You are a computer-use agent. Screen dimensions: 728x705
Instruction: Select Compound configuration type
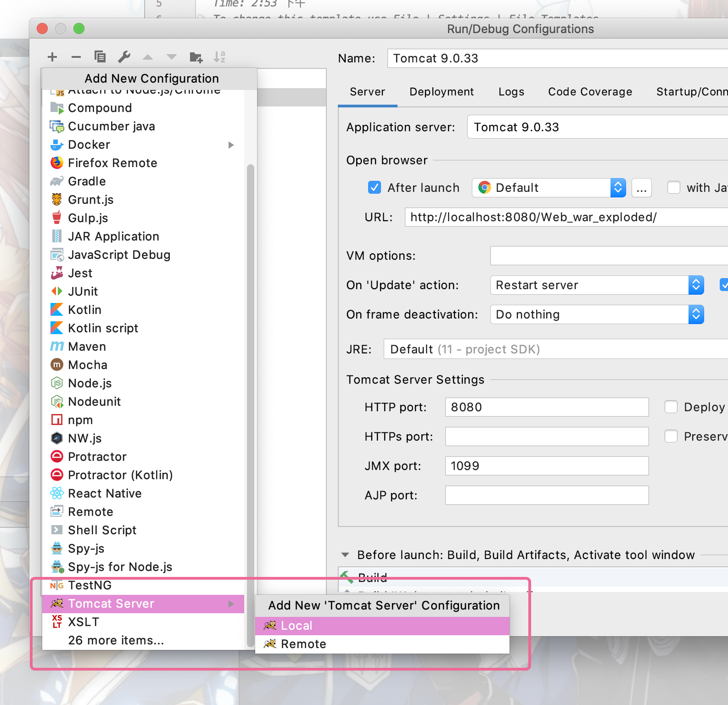coord(143,108)
